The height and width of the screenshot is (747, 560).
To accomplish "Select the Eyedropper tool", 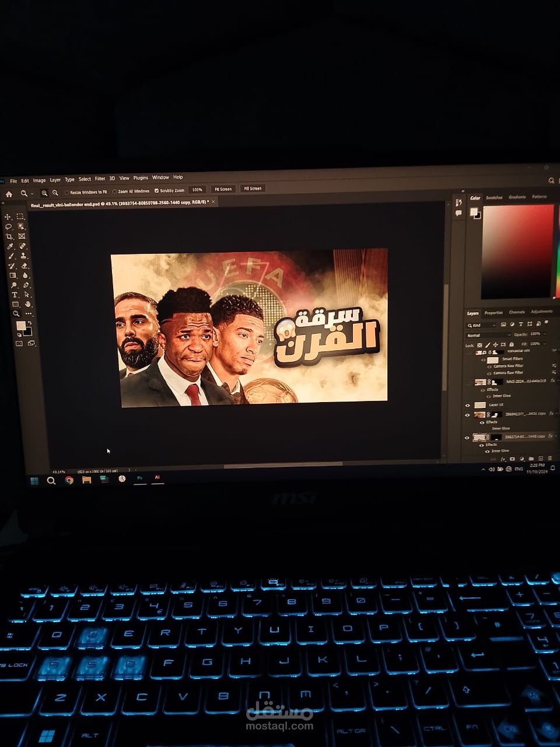I will [x=10, y=246].
